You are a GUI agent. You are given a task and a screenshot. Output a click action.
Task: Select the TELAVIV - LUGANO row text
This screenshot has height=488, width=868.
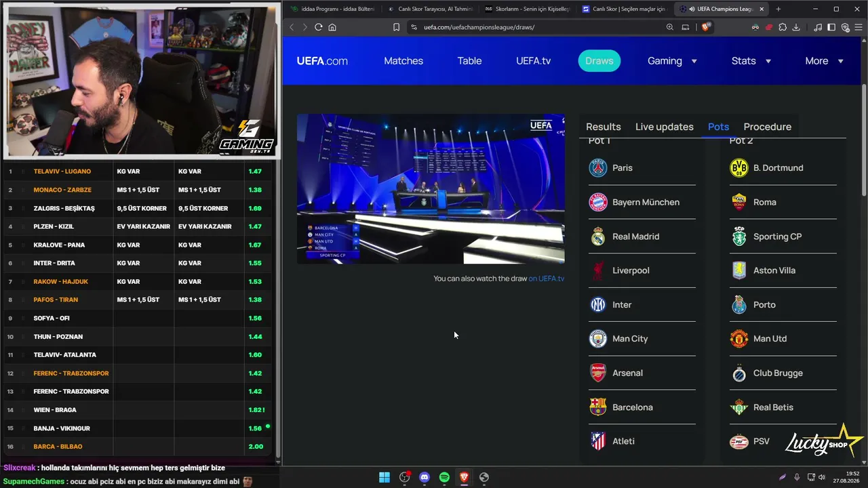pyautogui.click(x=62, y=171)
